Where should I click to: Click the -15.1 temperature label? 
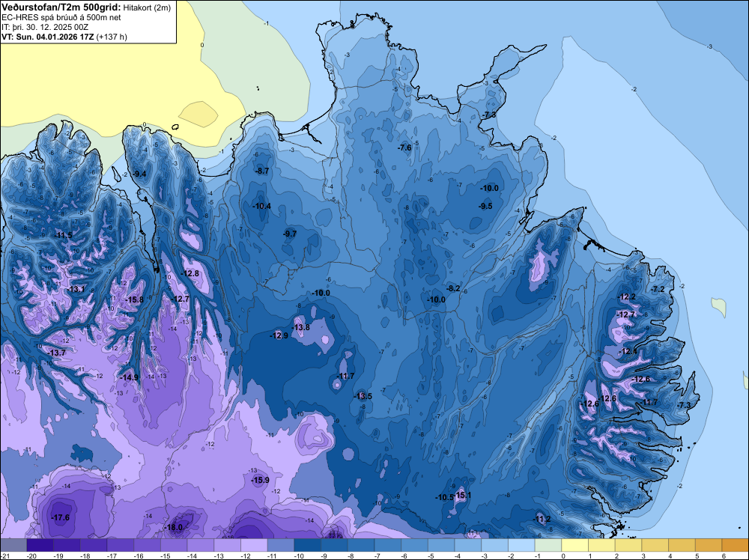(463, 496)
